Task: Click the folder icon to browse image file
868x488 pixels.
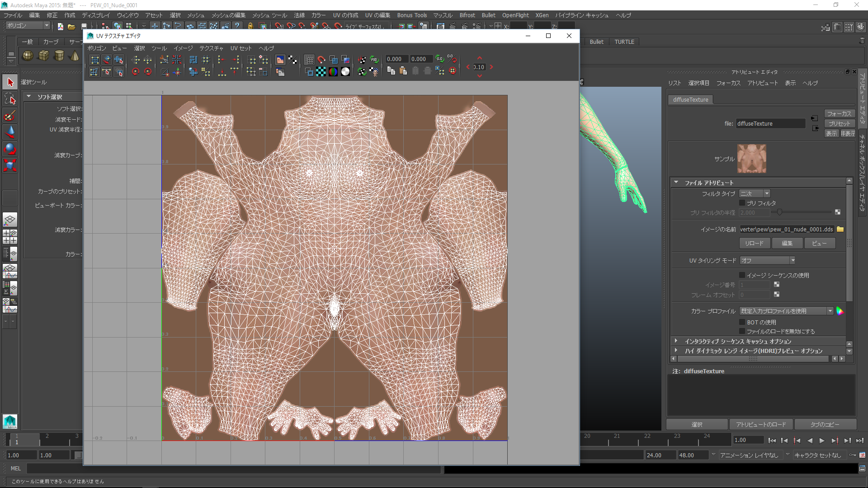Action: [840, 230]
